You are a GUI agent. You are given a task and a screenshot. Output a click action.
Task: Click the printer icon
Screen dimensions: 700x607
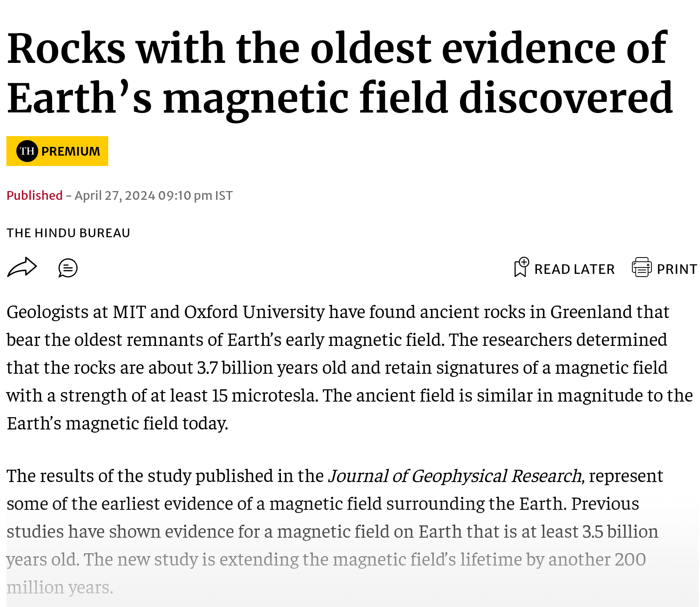(642, 267)
